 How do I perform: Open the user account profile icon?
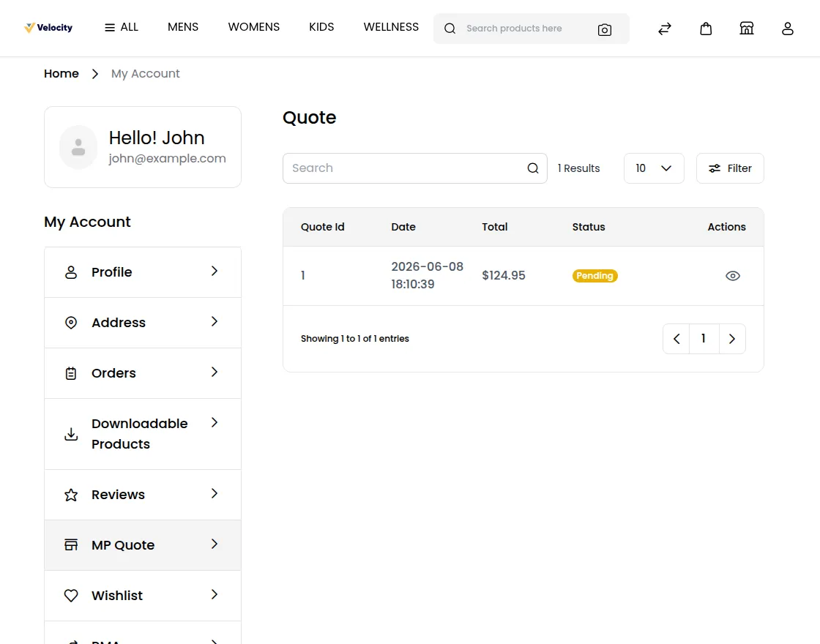click(788, 29)
